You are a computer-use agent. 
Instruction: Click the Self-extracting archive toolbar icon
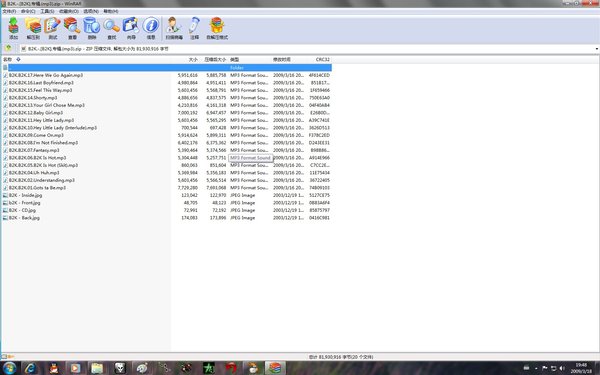pos(217,29)
